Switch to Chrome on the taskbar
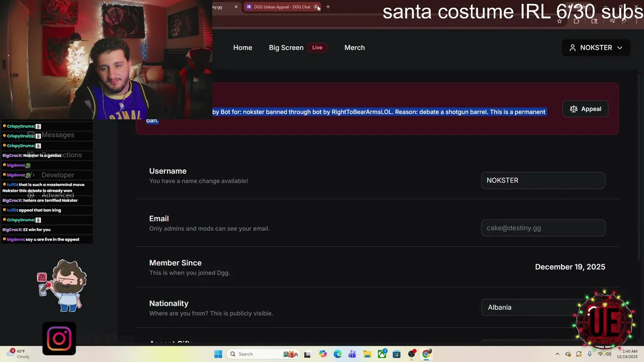Viewport: 644px width, 362px height. tap(427, 354)
